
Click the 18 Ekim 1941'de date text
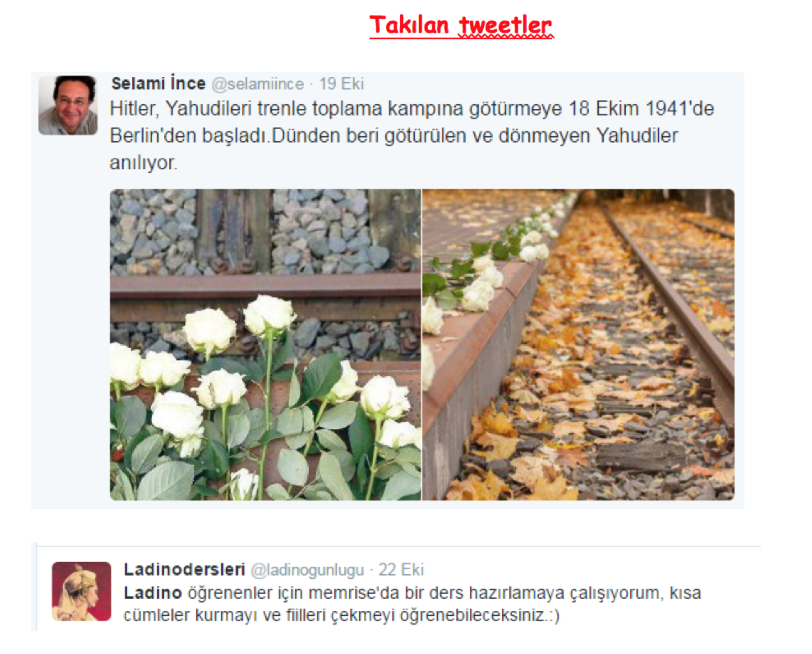point(641,108)
